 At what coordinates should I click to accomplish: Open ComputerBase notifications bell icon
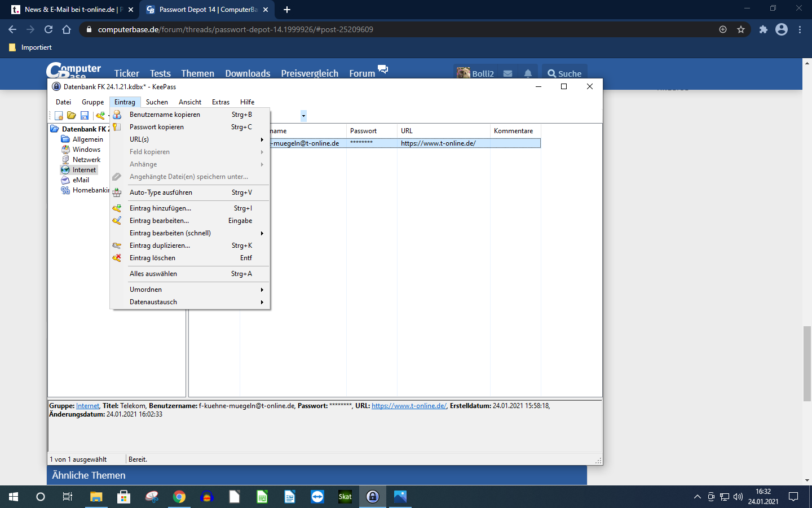[528, 73]
